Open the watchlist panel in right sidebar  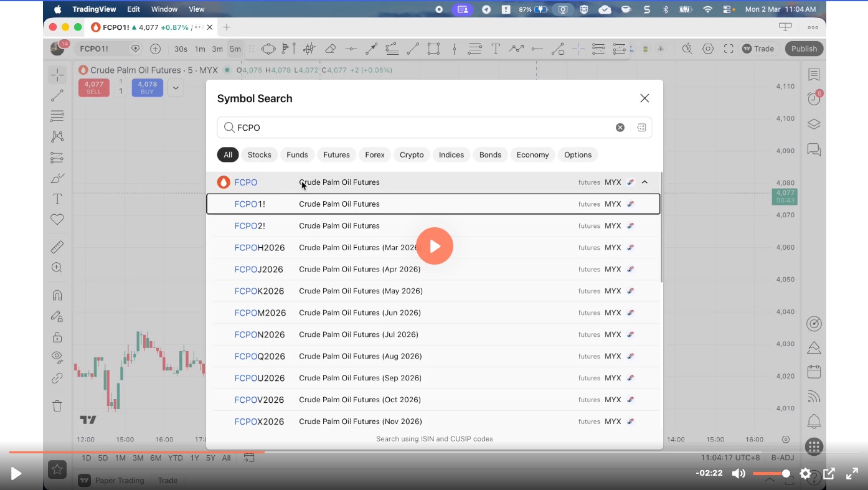814,75
